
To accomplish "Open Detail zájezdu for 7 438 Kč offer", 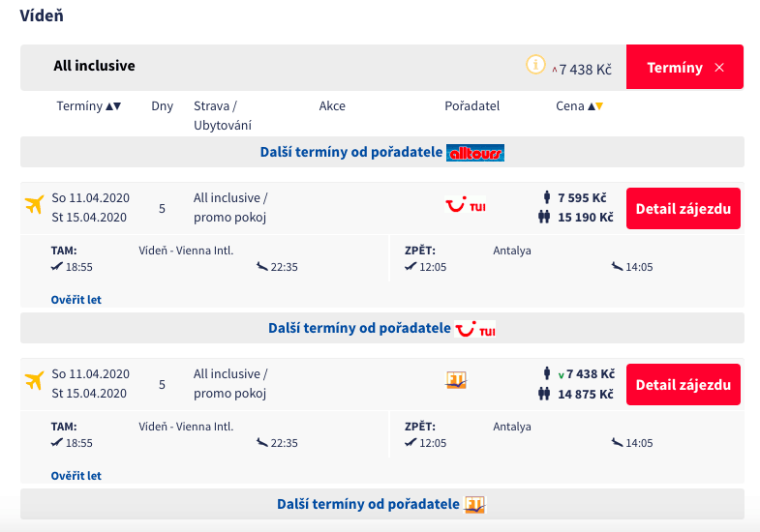I will pyautogui.click(x=683, y=384).
